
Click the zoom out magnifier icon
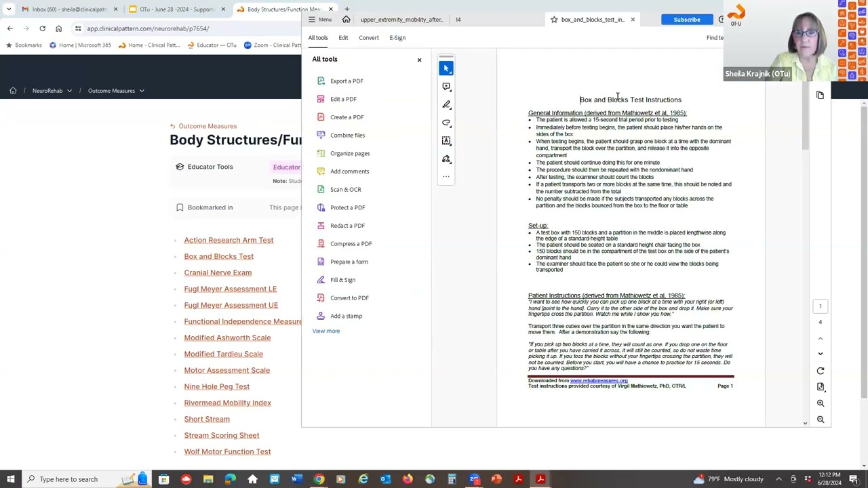coord(821,420)
